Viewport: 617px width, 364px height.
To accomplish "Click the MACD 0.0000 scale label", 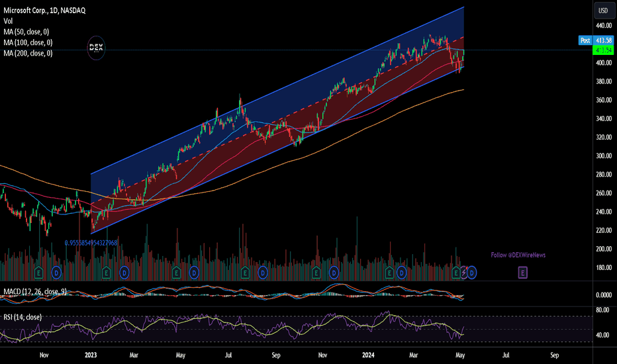I will tap(604, 295).
